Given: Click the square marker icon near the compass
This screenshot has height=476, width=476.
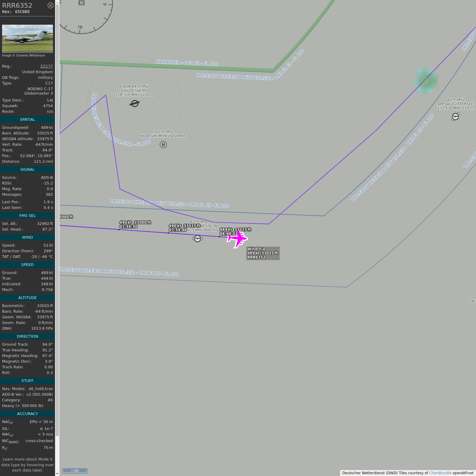Looking at the screenshot, I should coord(82,3).
